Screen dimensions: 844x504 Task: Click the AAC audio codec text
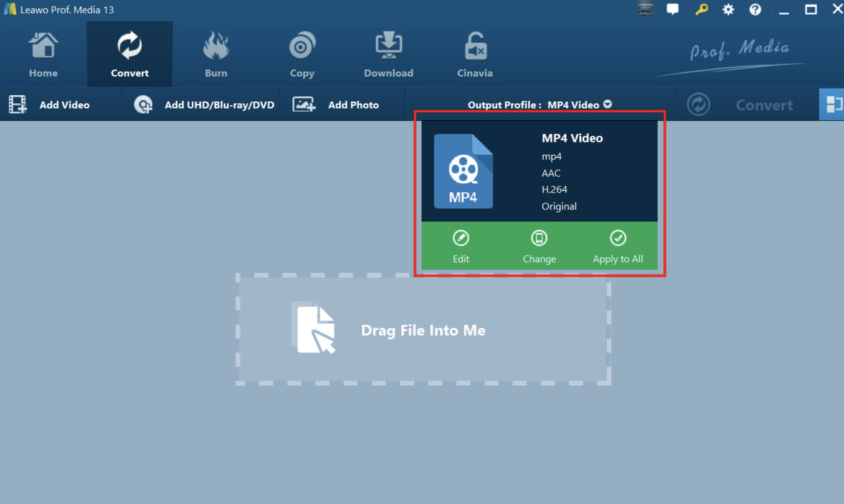coord(551,173)
